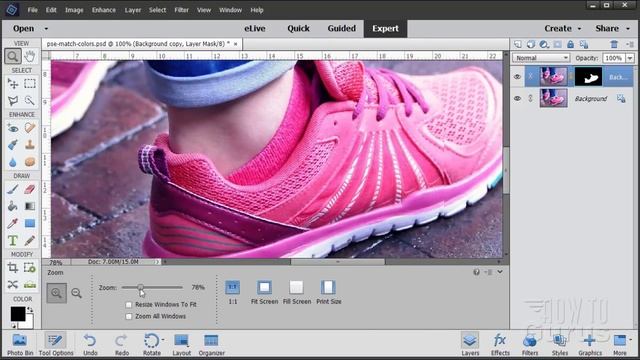Select the Hand tool
The height and width of the screenshot is (360, 640).
pos(30,56)
